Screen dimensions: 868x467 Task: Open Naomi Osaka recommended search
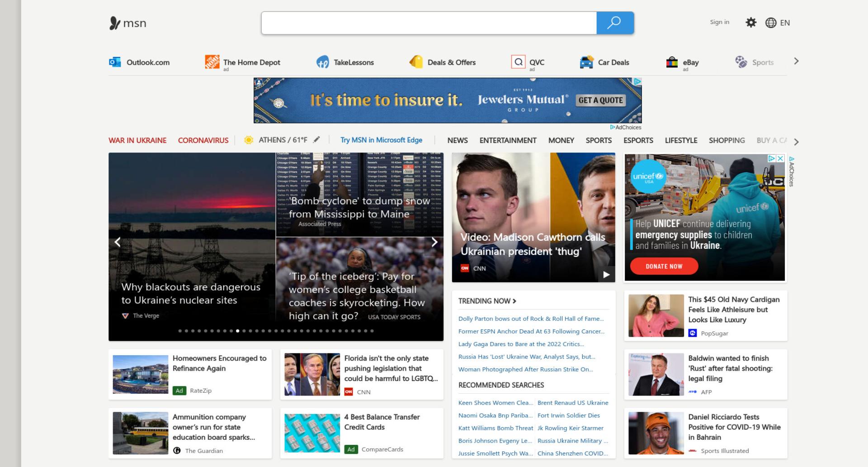point(495,415)
